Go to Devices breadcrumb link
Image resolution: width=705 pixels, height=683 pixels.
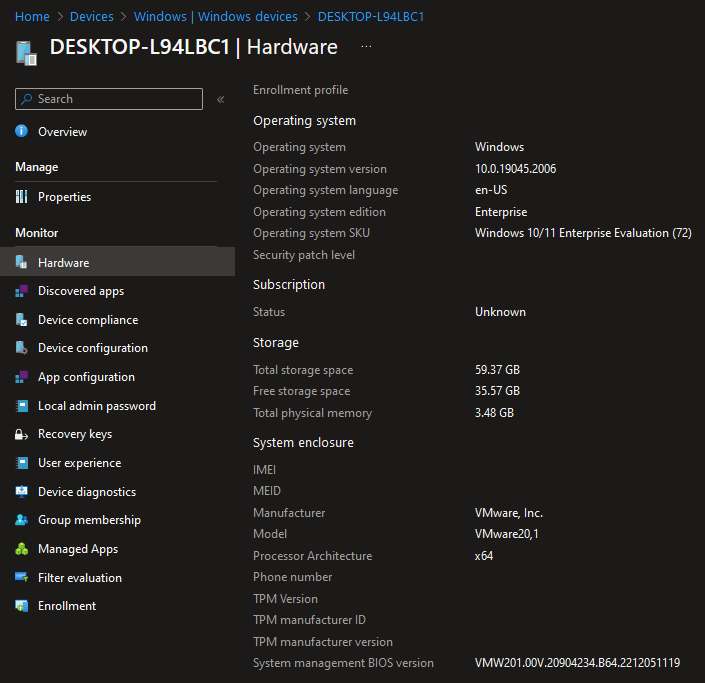(92, 17)
